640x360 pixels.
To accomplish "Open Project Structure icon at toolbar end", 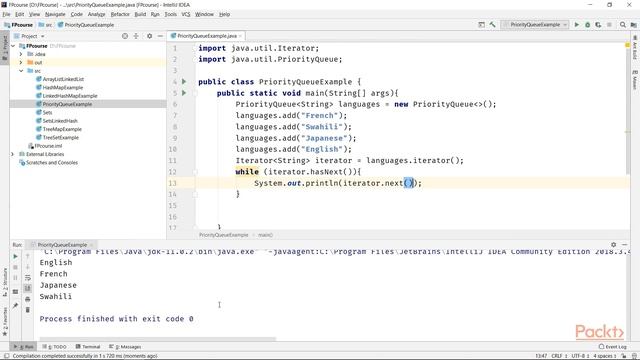I will 633,25.
